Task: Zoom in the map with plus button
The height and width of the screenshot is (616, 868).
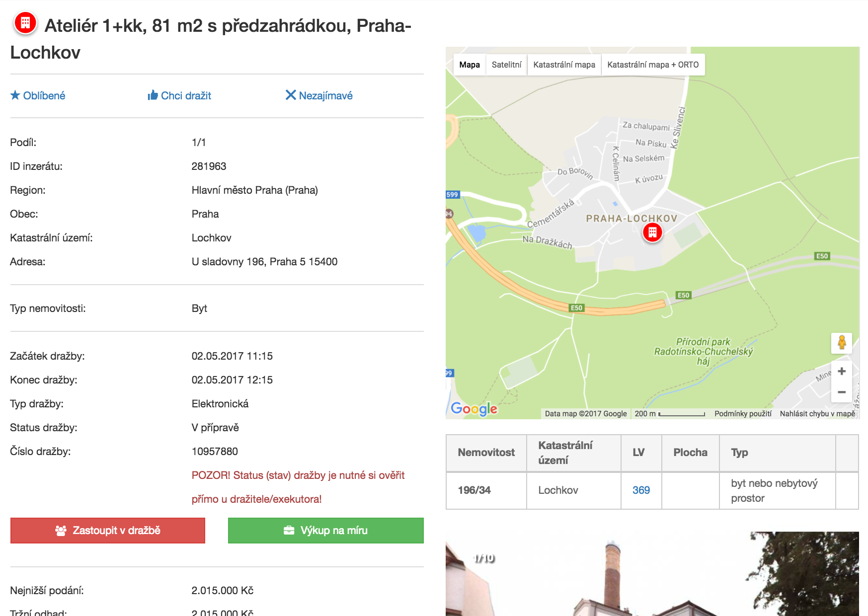Action: (842, 372)
